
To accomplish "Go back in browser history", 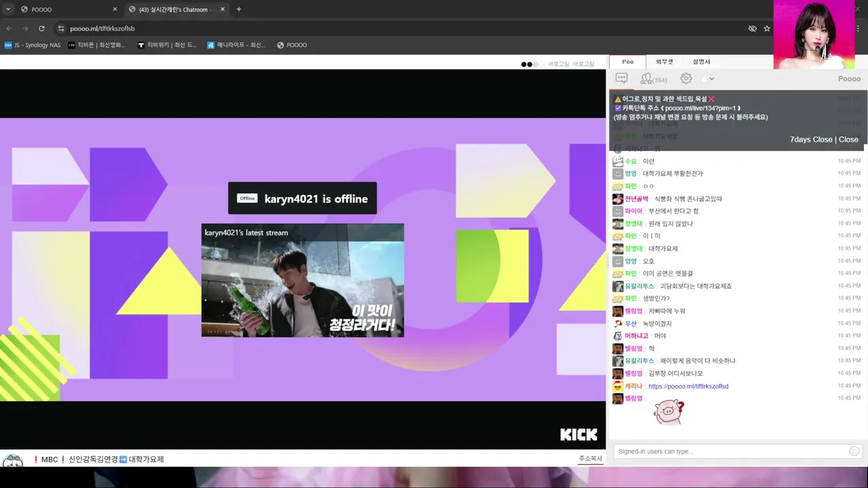I will click(9, 28).
